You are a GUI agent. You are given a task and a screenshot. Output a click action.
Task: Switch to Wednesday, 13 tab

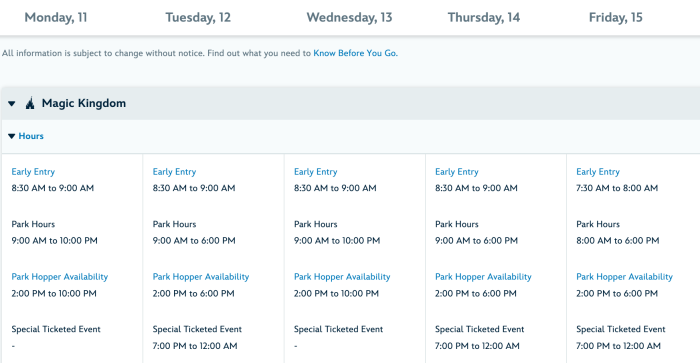click(349, 17)
